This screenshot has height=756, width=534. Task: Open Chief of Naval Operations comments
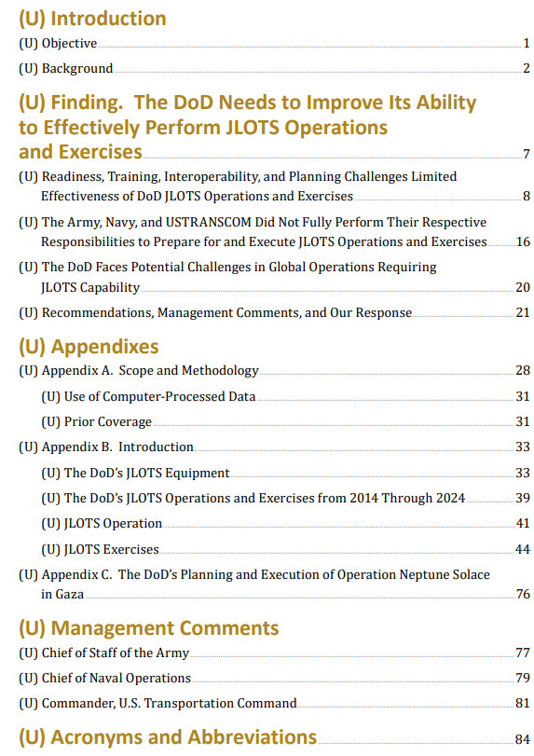pyautogui.click(x=274, y=678)
